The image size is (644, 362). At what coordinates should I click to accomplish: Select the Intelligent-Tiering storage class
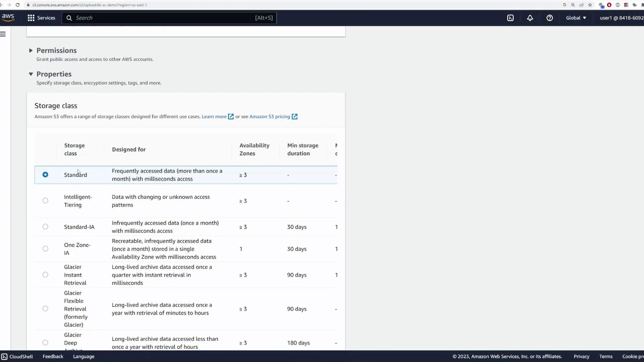coord(45,200)
